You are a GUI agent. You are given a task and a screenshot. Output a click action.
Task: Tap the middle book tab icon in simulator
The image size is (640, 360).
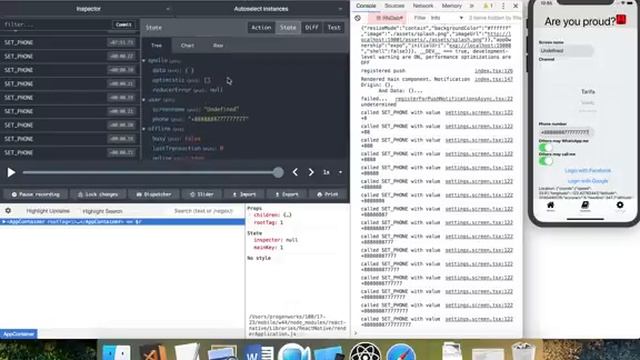[585, 206]
